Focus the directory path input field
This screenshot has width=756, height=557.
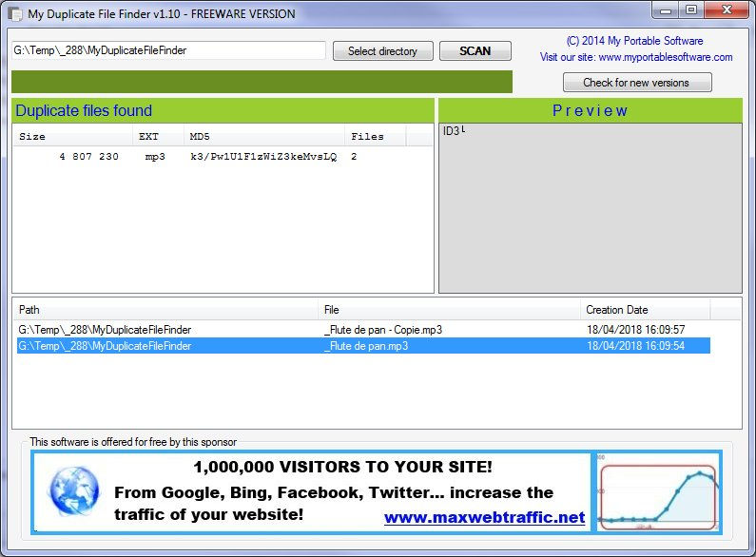(168, 50)
